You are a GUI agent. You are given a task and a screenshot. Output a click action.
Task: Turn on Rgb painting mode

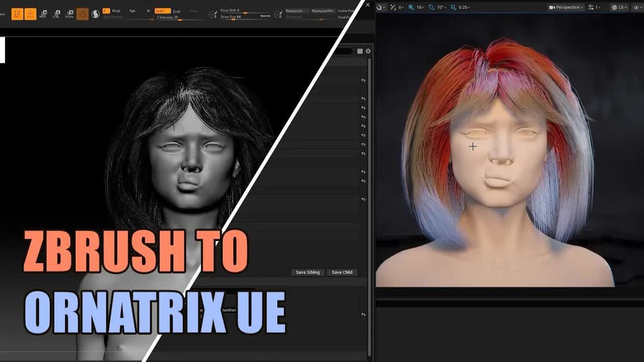[132, 11]
